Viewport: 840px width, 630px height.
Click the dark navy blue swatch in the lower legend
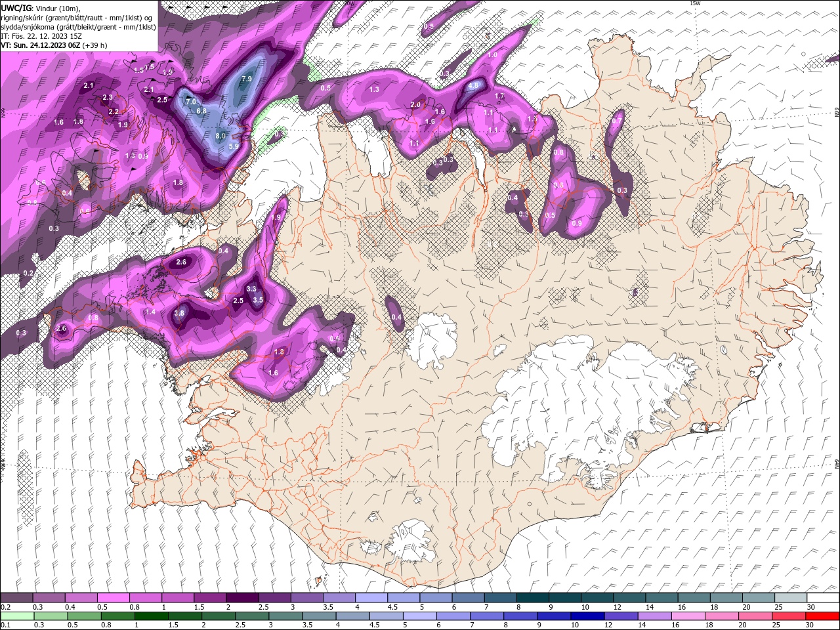tap(587, 616)
